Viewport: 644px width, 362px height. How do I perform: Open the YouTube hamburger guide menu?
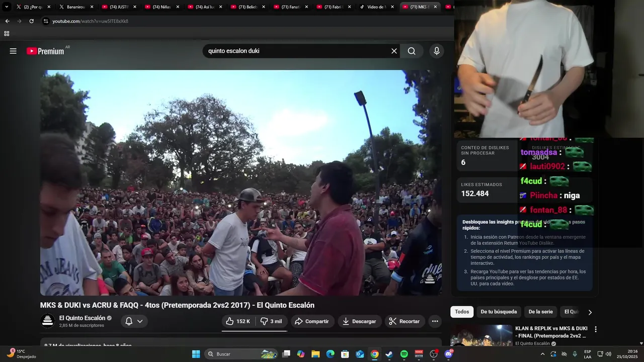13,51
